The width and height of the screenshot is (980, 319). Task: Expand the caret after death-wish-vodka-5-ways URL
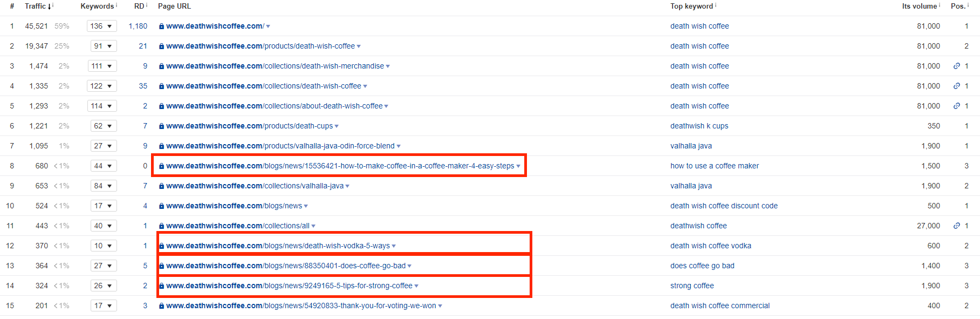[x=394, y=246]
